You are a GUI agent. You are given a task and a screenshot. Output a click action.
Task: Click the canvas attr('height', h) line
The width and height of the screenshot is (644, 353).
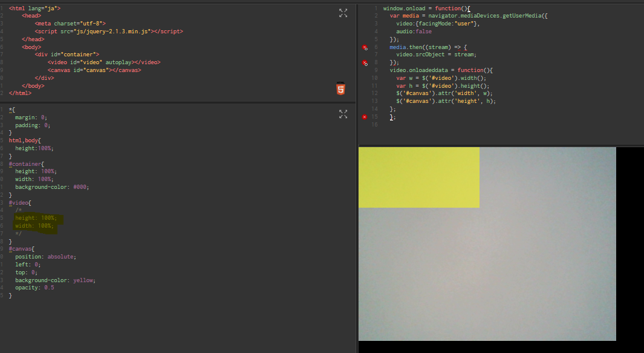[x=446, y=101]
